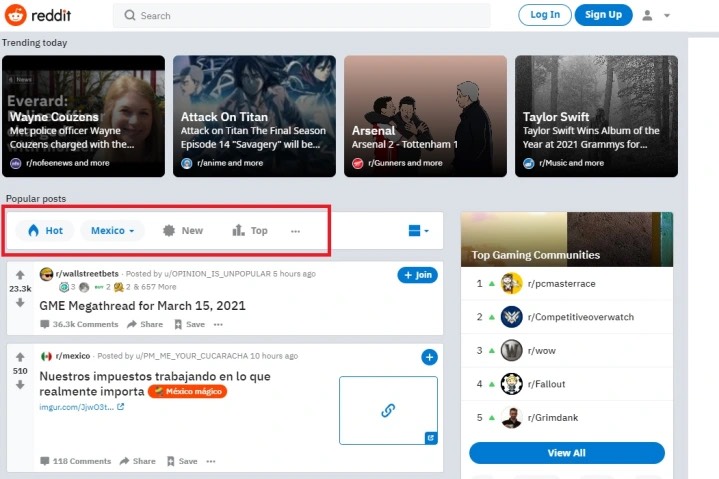Click the r/pcmasterrace community avatar

click(511, 284)
